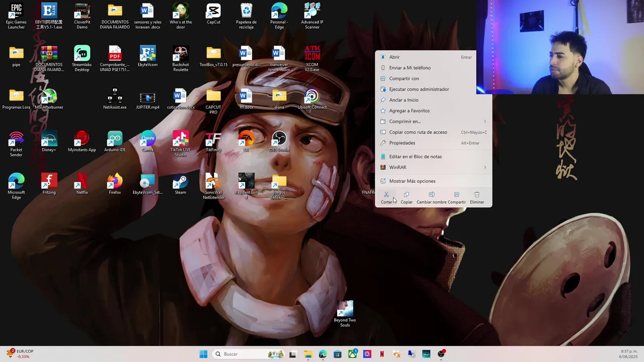
Task: Select the TikTok LIVE Studio icon
Action: (x=181, y=144)
